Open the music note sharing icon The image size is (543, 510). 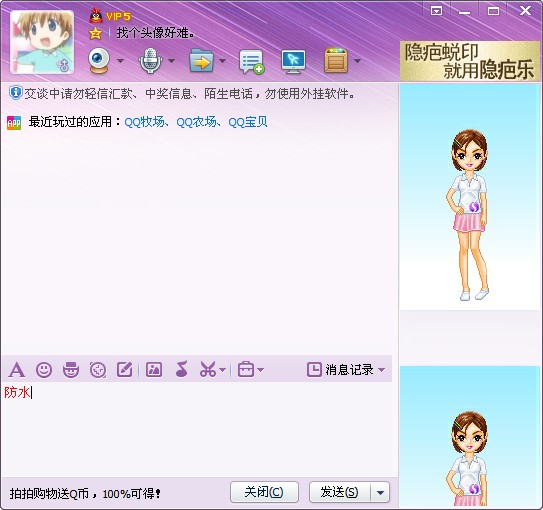[x=182, y=369]
